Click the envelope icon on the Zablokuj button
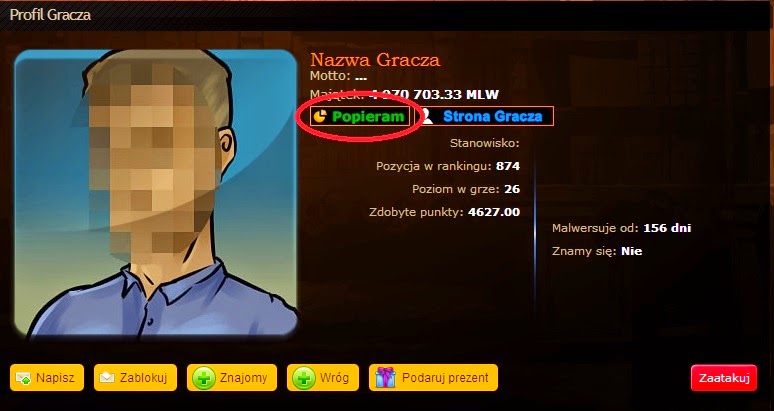Image resolution: width=774 pixels, height=411 pixels. (x=107, y=378)
